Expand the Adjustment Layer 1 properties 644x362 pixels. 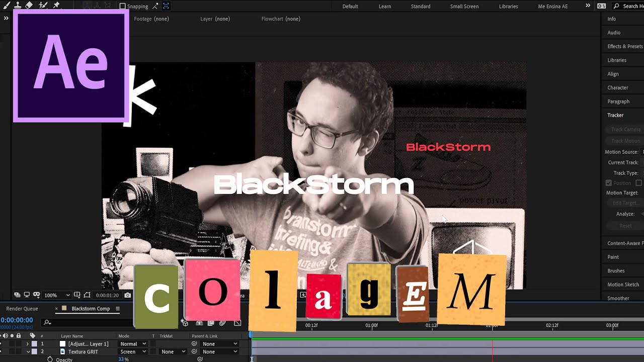[28, 344]
